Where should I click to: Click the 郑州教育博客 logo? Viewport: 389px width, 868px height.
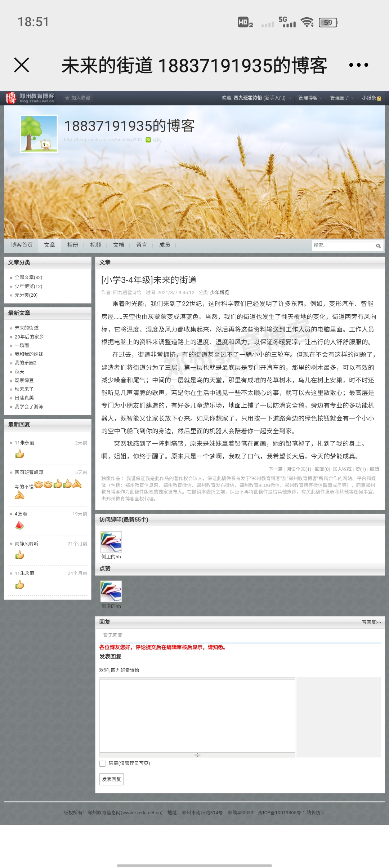tap(30, 98)
